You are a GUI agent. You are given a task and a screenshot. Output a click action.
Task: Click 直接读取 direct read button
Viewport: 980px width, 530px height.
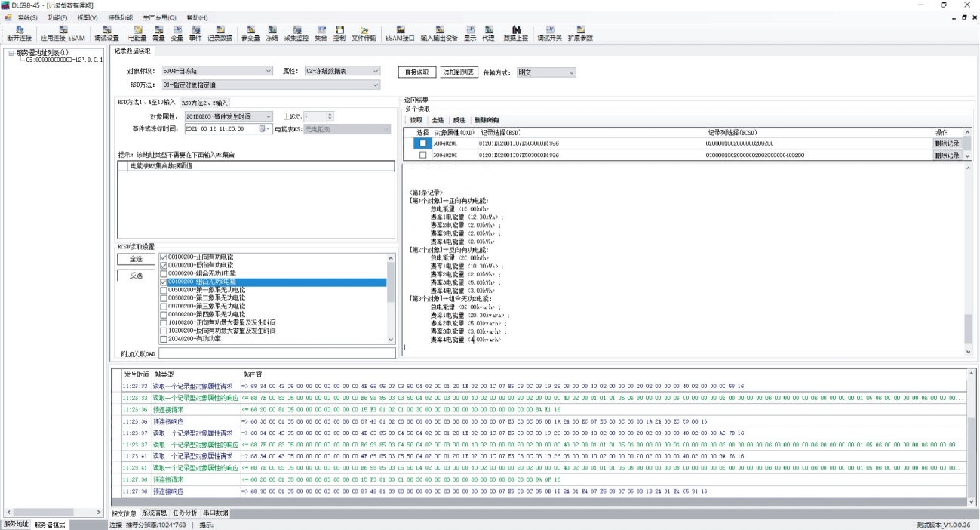click(417, 72)
